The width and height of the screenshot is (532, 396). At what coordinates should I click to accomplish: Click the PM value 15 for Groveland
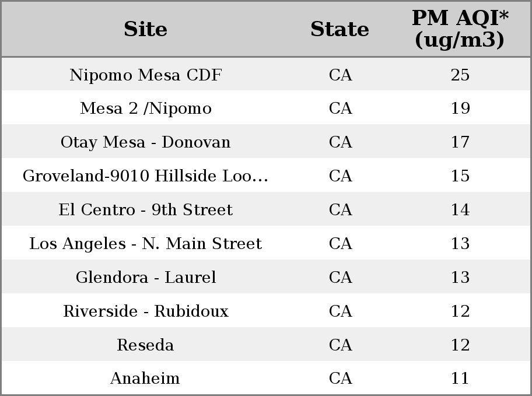(x=460, y=176)
